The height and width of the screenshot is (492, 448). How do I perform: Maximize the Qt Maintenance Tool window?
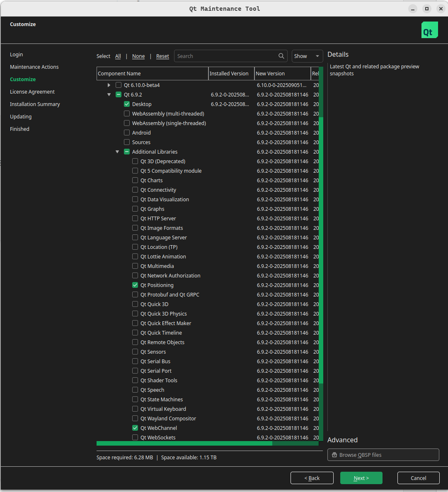click(426, 9)
